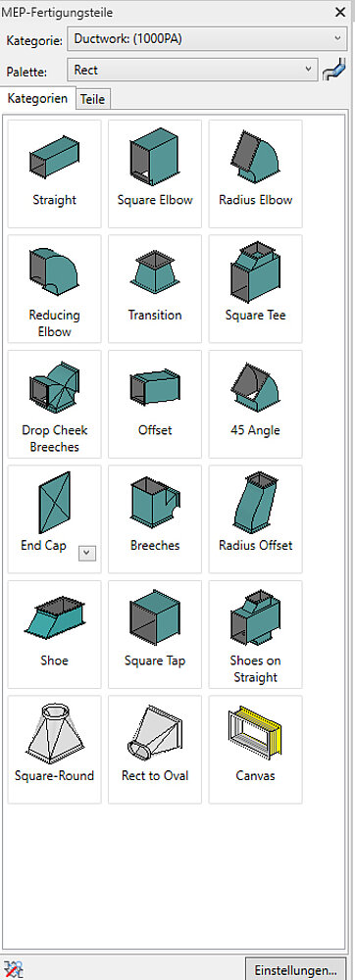The width and height of the screenshot is (355, 980).
Task: Select the 45 Angle fitting
Action: (x=256, y=404)
